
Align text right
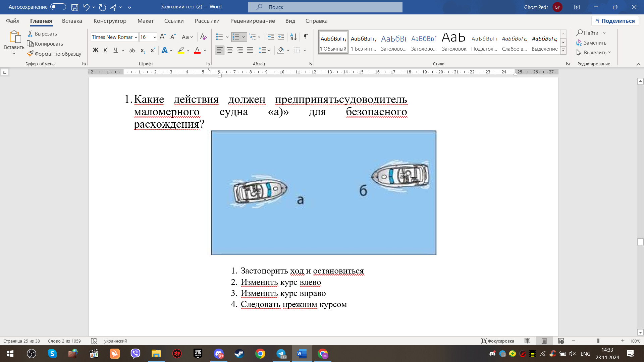[x=240, y=50]
